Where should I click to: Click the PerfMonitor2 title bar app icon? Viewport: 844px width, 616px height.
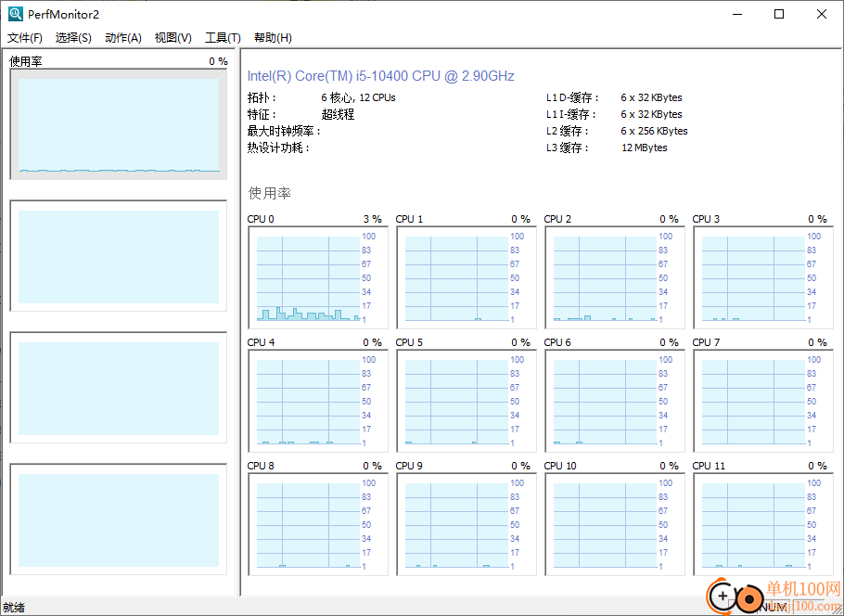[15, 14]
